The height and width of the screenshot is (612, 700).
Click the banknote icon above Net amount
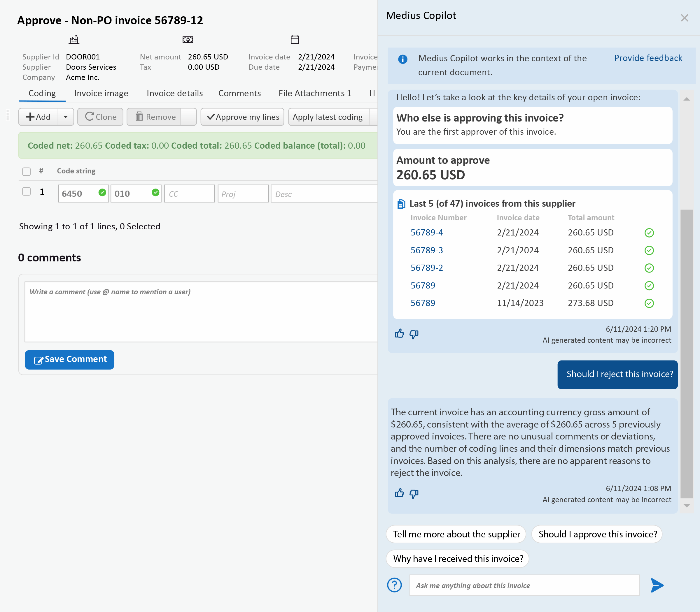pos(187,39)
